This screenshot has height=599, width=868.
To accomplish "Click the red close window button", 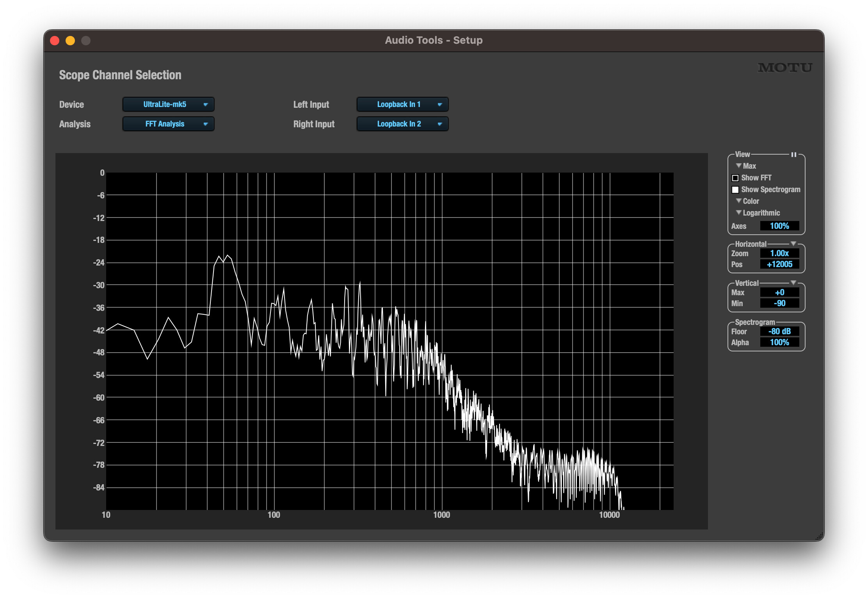I will 55,41.
